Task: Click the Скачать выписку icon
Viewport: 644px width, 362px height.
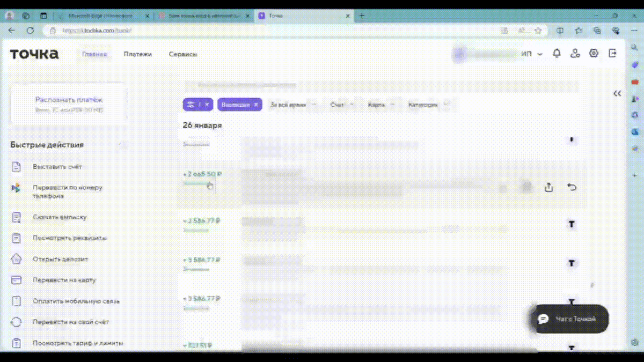Action: (x=16, y=217)
